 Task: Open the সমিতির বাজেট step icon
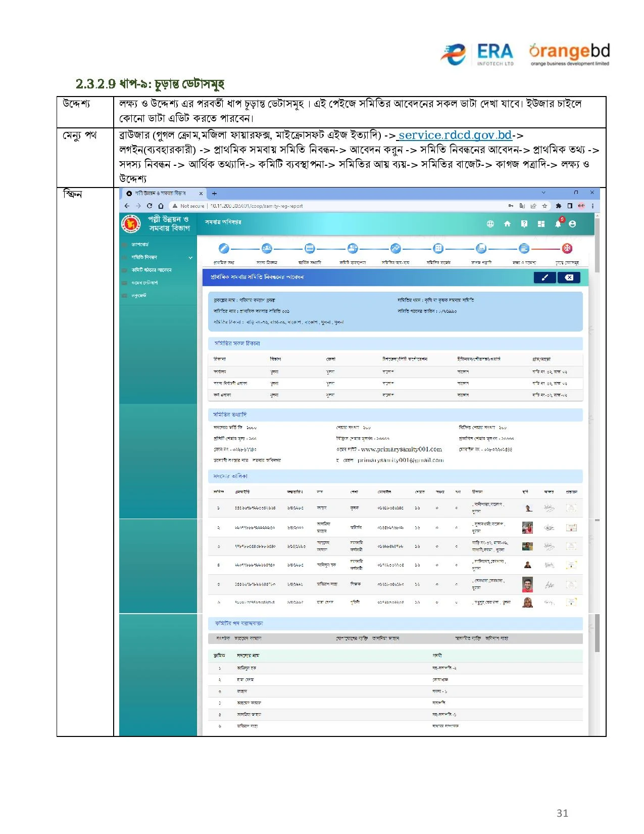pos(438,248)
